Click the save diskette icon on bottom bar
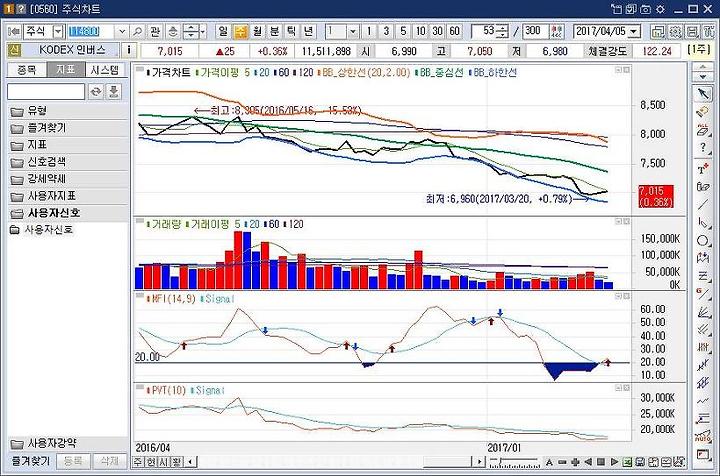This screenshot has height=476, width=720. (x=640, y=462)
